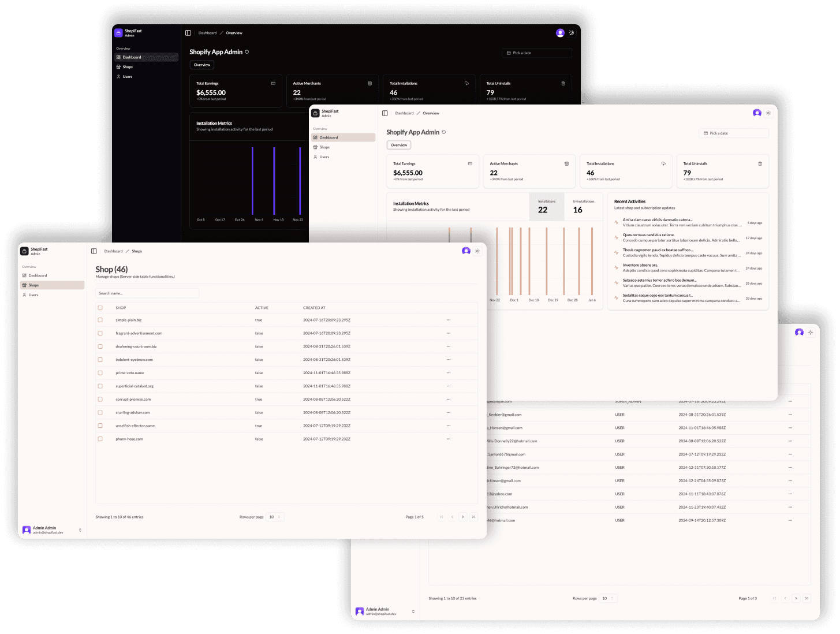The image size is (840, 634).
Task: Select Dashboard in Shops window sidebar
Action: tap(52, 275)
